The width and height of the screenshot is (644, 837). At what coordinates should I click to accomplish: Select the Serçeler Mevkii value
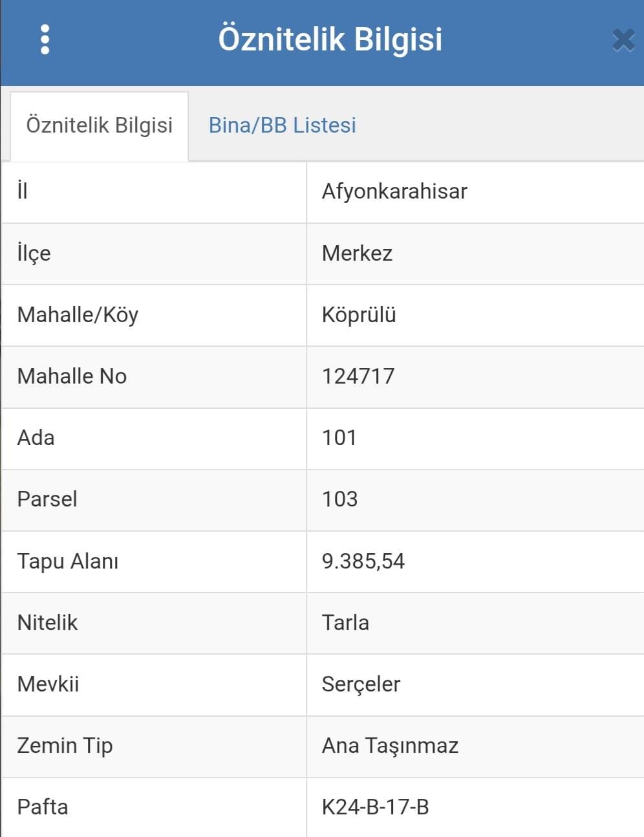[361, 684]
